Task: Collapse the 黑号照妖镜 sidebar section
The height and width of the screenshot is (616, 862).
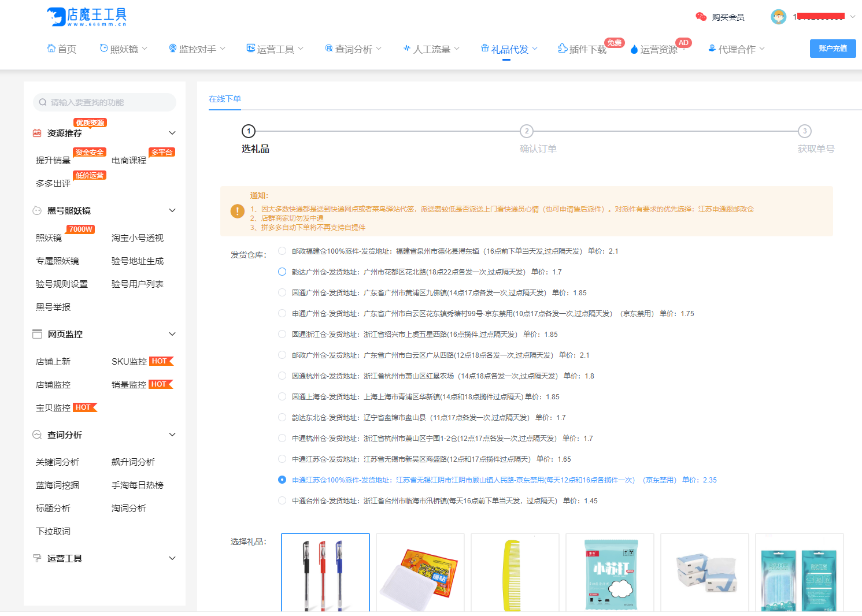Action: tap(172, 210)
